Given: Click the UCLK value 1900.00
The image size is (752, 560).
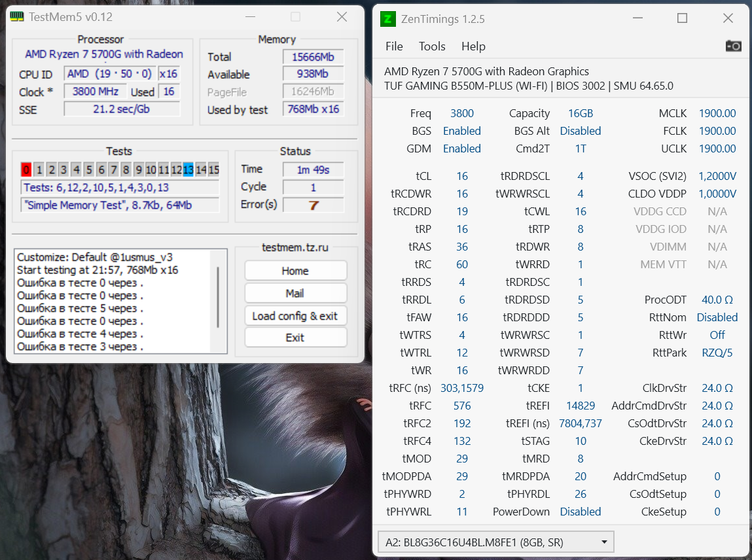Looking at the screenshot, I should point(717,149).
